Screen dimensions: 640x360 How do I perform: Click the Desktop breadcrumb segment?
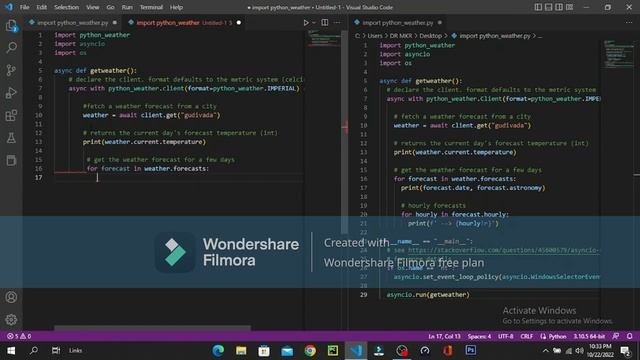pos(431,36)
